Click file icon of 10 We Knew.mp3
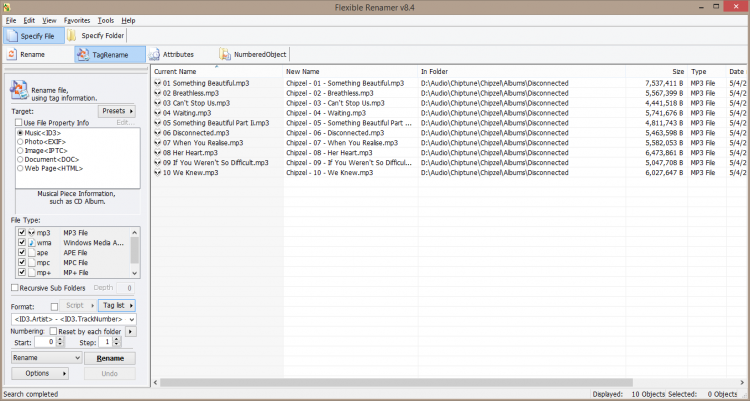This screenshot has height=401, width=750. 157,173
